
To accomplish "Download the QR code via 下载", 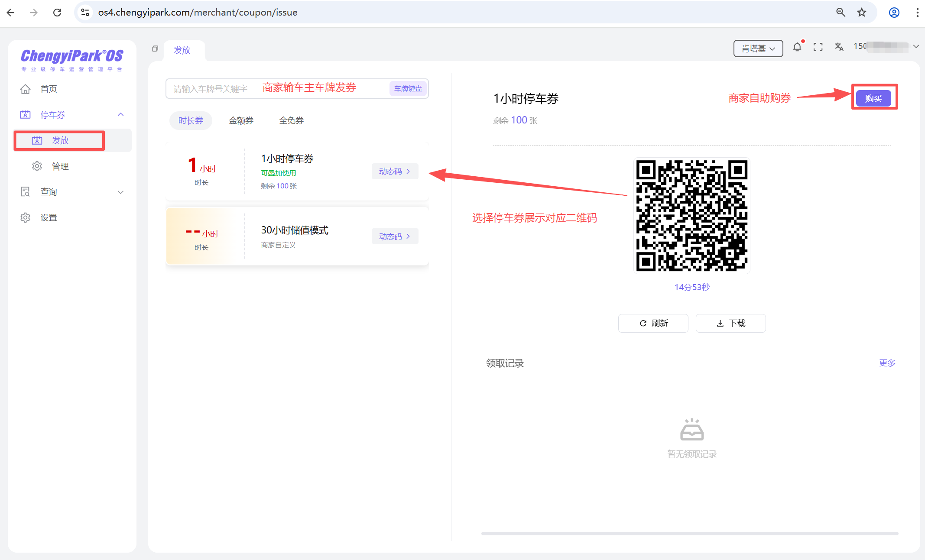I will click(730, 323).
